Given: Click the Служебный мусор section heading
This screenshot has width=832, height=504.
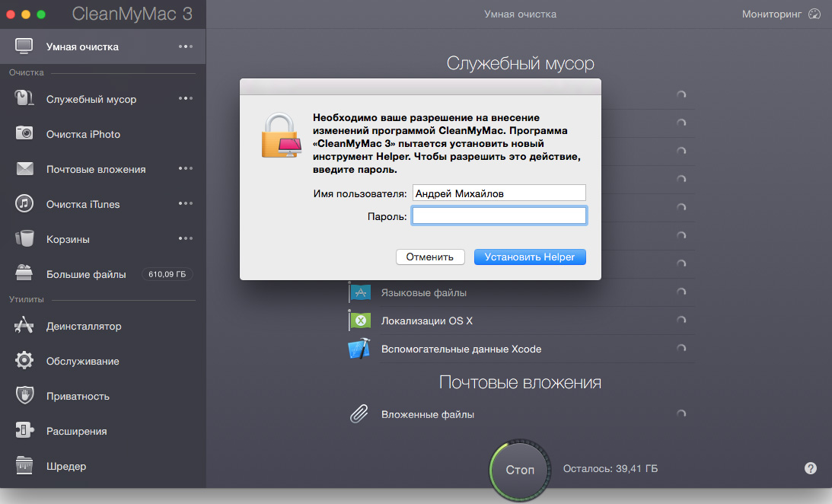Looking at the screenshot, I should (520, 64).
